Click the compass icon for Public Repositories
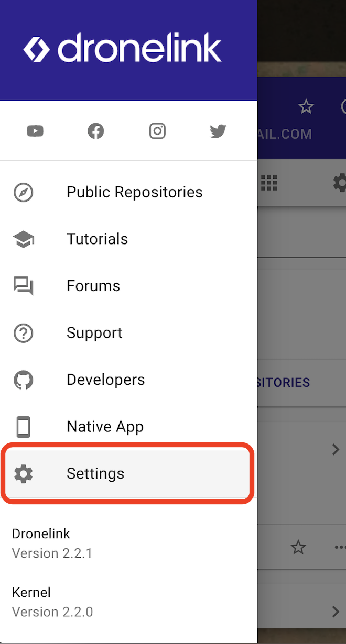This screenshot has height=644, width=346. (24, 192)
